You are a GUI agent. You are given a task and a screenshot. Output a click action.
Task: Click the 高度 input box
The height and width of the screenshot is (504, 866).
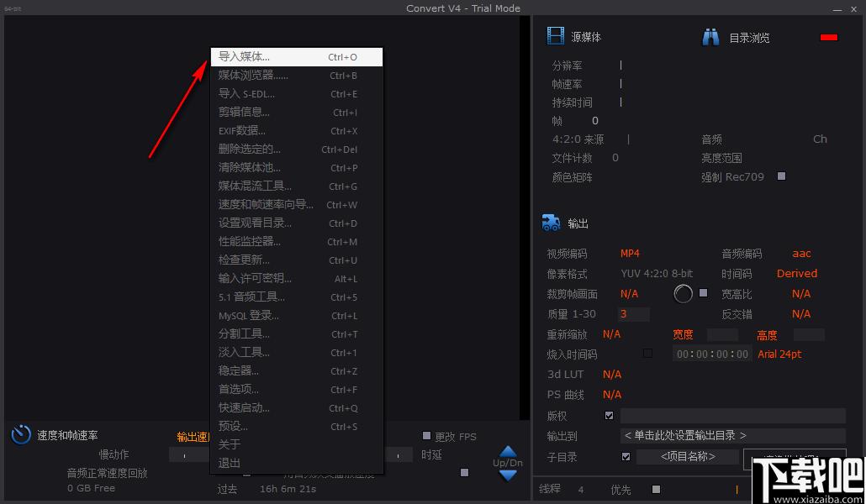809,334
